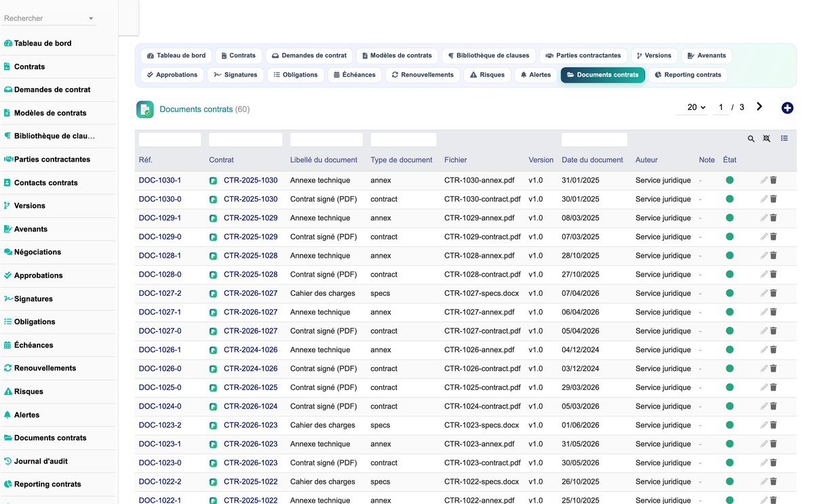Open the list columns selector icon
The width and height of the screenshot is (814, 504).
point(784,138)
